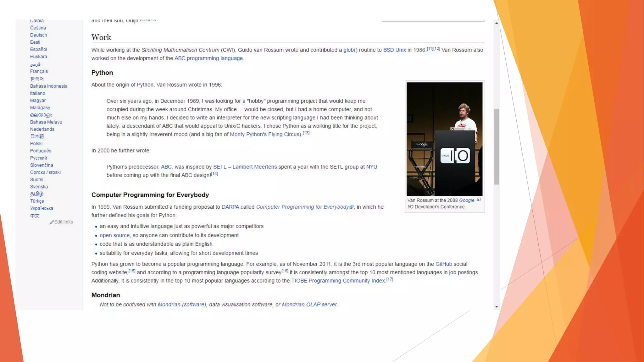Follow the BSD Unix link
The width and height of the screenshot is (644, 362).
click(x=394, y=50)
